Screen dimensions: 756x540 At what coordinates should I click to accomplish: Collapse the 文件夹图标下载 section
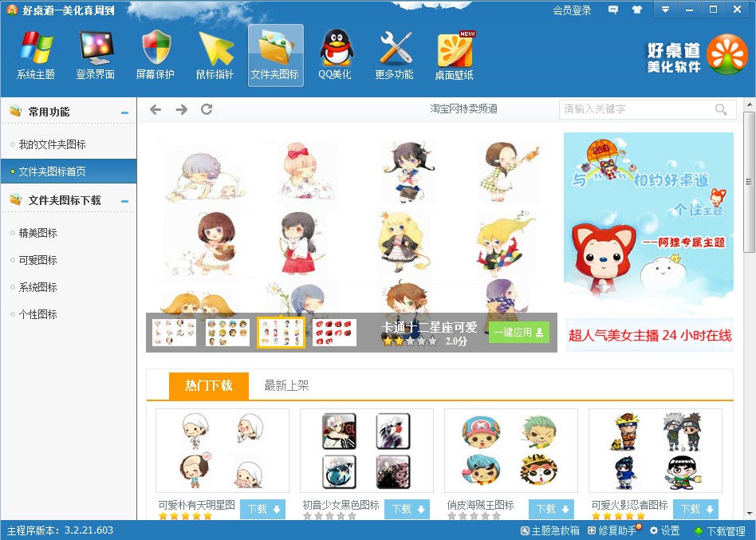[124, 201]
